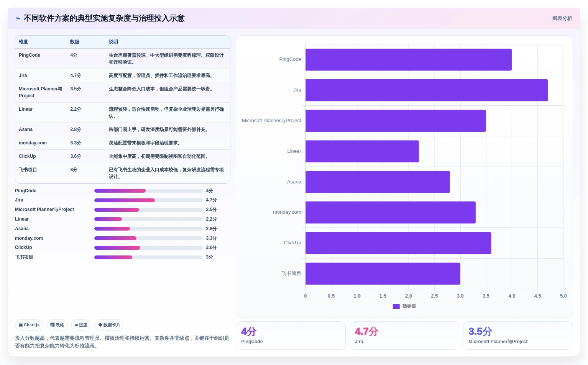Screen dimensions: 588x365
Task: Click the Jira bar in chart
Action: (x=427, y=90)
